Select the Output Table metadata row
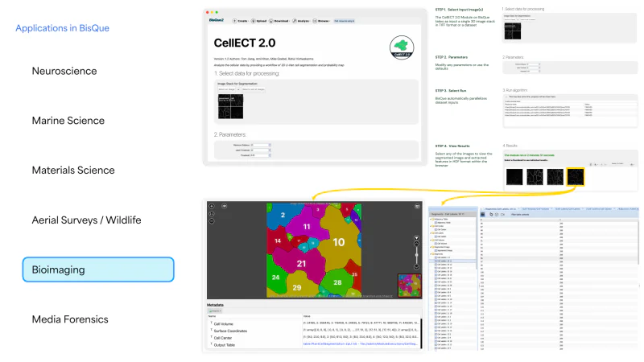Viewport: 644px width, 362px height. pos(314,345)
